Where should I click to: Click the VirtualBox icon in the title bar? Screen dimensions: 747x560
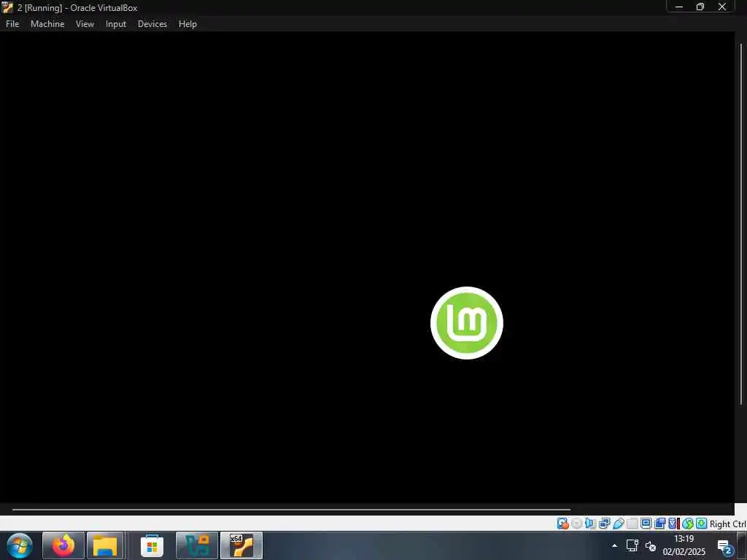click(7, 7)
